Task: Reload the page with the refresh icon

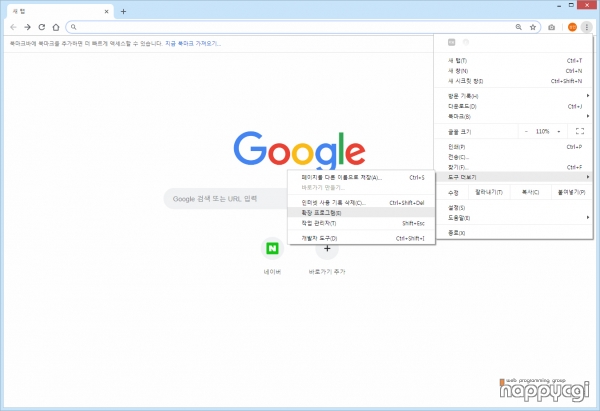Action: [42, 27]
